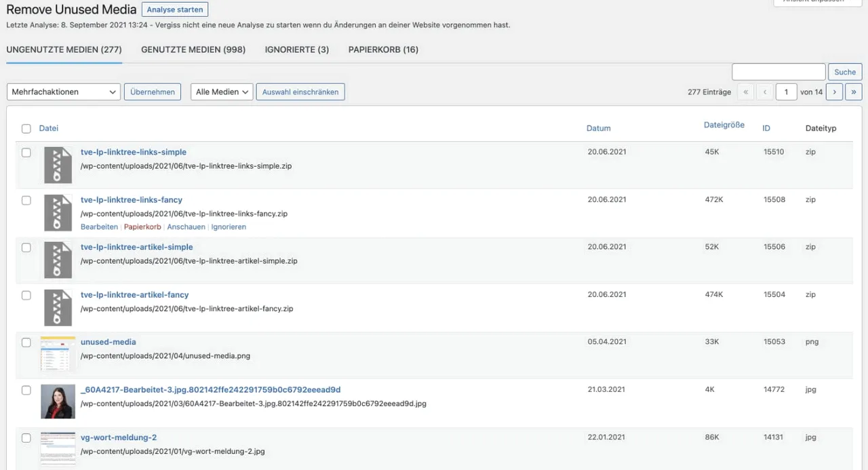Sort by the Dateigröße column header
The image size is (868, 470).
[x=724, y=125]
